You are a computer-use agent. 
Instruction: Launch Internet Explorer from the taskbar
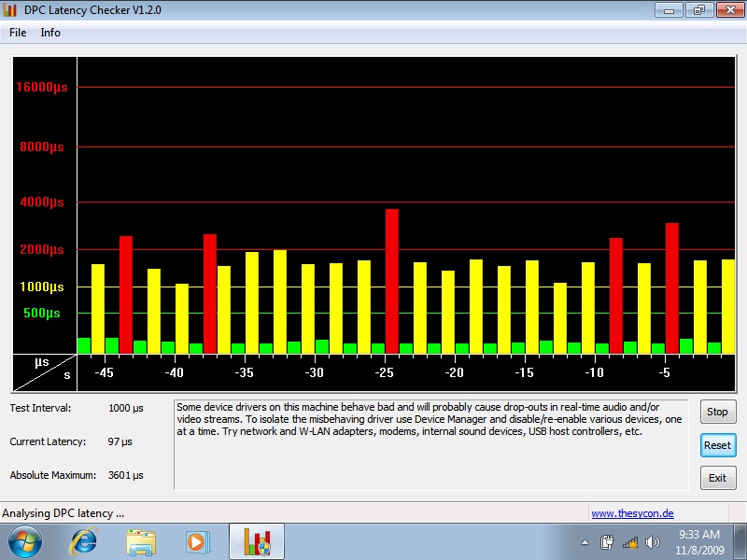click(84, 542)
